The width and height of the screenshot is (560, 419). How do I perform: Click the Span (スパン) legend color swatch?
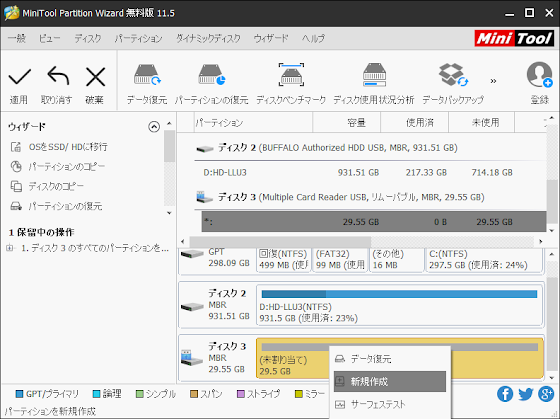tap(194, 394)
